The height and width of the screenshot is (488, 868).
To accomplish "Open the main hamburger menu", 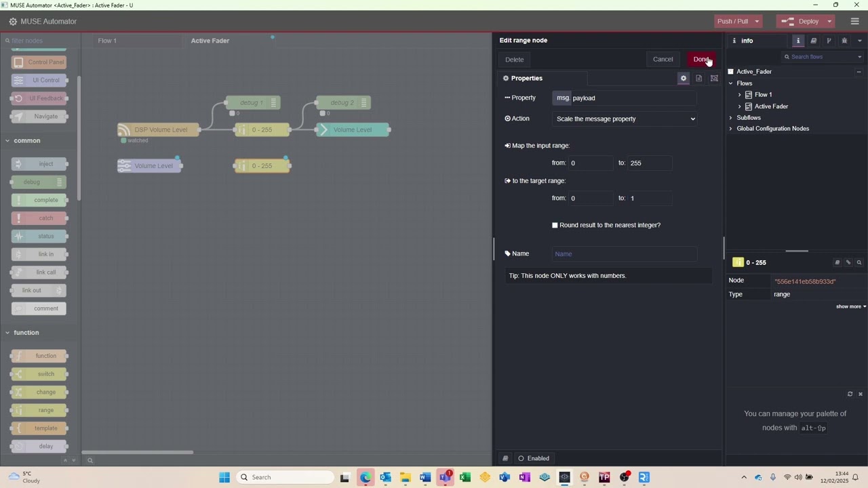I will [x=854, y=22].
